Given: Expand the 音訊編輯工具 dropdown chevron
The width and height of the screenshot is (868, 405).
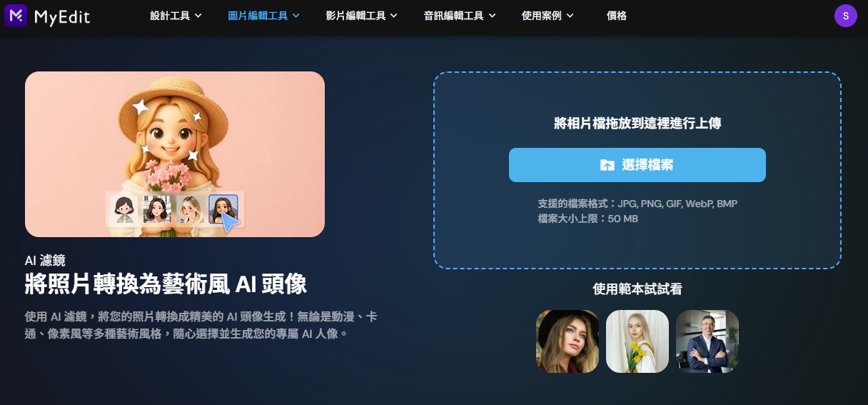Looking at the screenshot, I should [493, 16].
